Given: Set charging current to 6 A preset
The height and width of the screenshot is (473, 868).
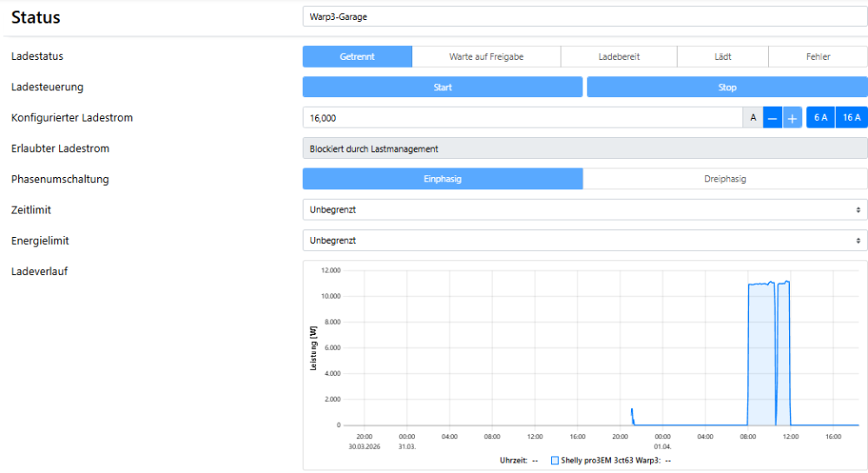Looking at the screenshot, I should 820,118.
